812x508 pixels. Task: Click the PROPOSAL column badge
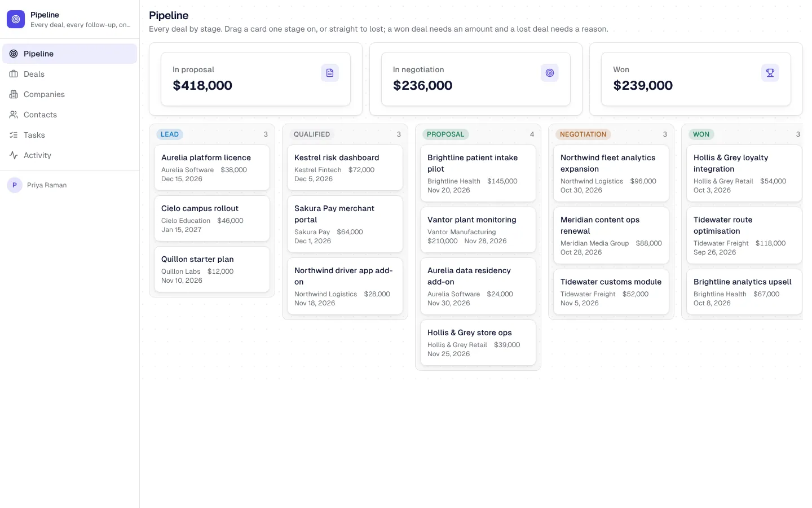tap(445, 134)
